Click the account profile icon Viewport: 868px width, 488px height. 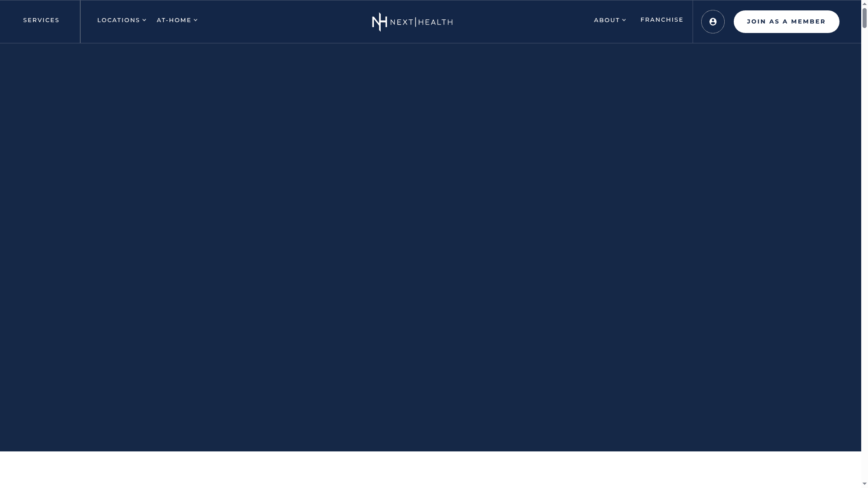[713, 21]
